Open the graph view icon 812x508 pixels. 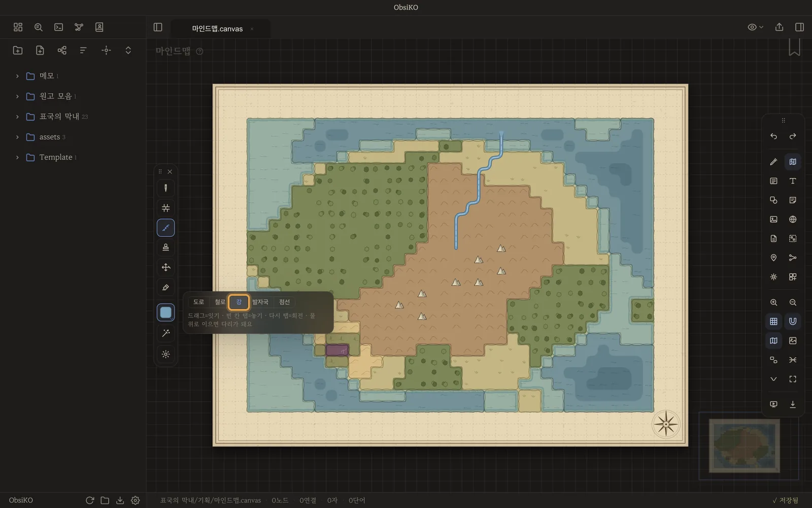79,27
